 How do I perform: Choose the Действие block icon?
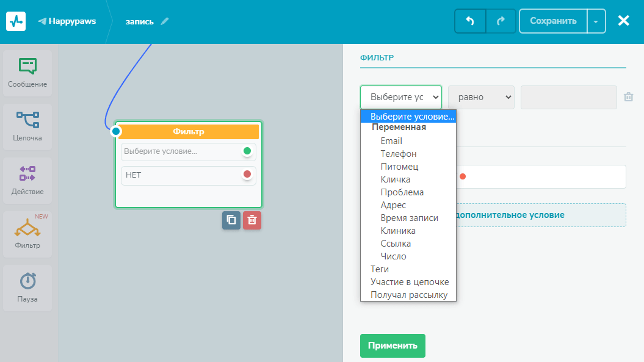(27, 180)
